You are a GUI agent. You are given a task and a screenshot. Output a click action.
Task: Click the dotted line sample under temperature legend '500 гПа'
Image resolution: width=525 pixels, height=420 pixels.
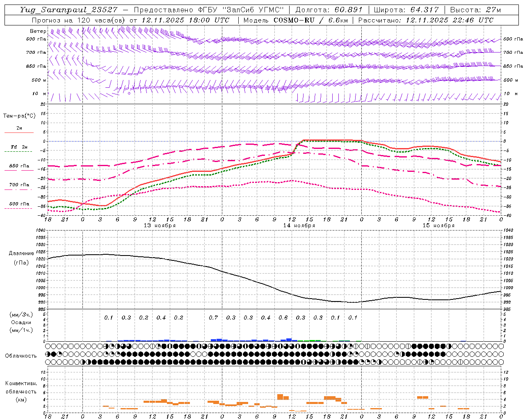point(19,209)
